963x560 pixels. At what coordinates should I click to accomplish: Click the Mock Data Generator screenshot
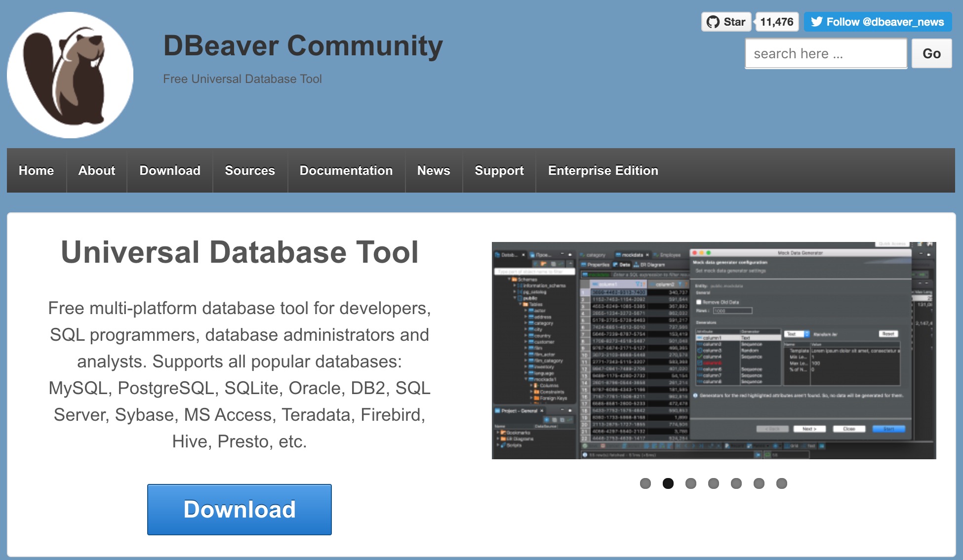(x=714, y=350)
